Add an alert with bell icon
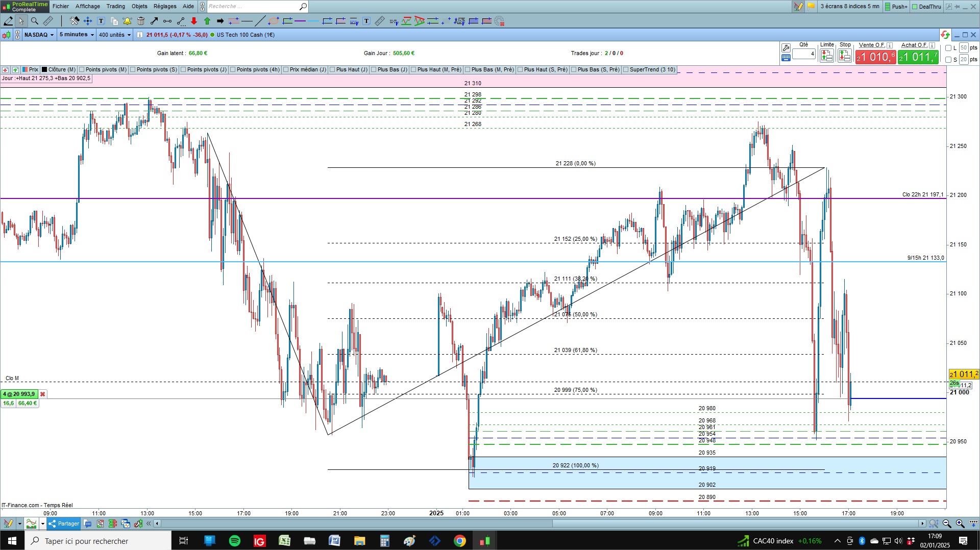The height and width of the screenshot is (550, 980). pyautogui.click(x=127, y=21)
